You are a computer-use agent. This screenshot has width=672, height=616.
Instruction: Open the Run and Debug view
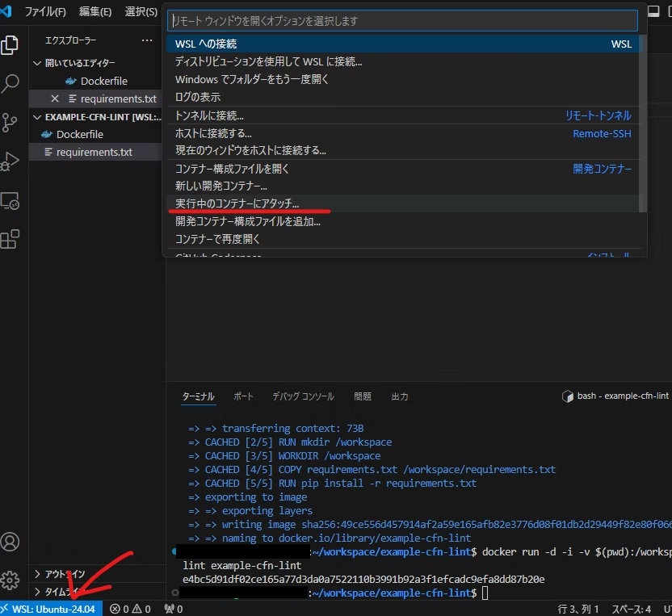10,161
